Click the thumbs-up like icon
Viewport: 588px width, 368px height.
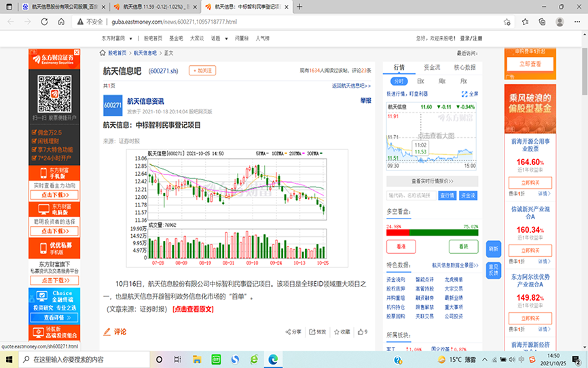[x=361, y=332]
